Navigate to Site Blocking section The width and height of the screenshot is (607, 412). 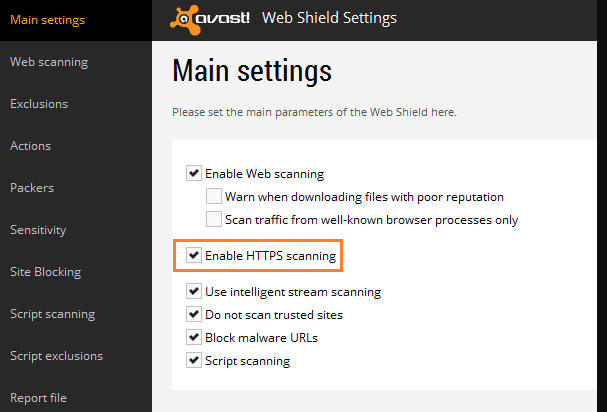coord(46,272)
